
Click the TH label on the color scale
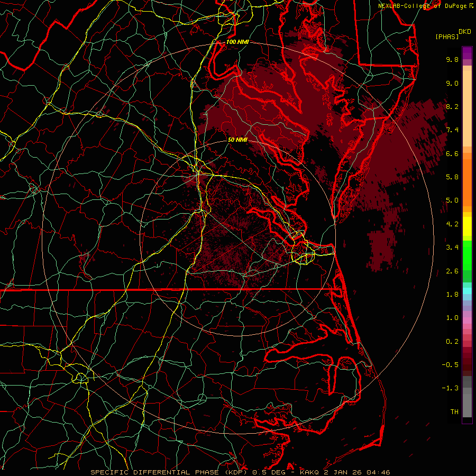(x=454, y=412)
